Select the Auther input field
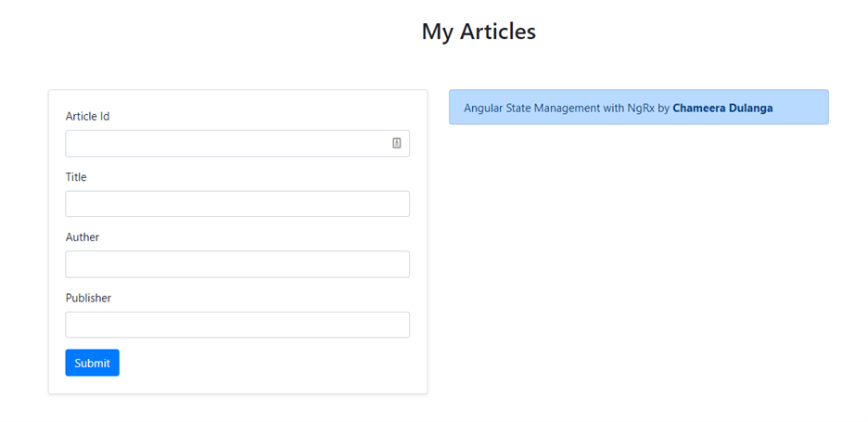Image resolution: width=868 pixels, height=422 pixels. [x=237, y=264]
